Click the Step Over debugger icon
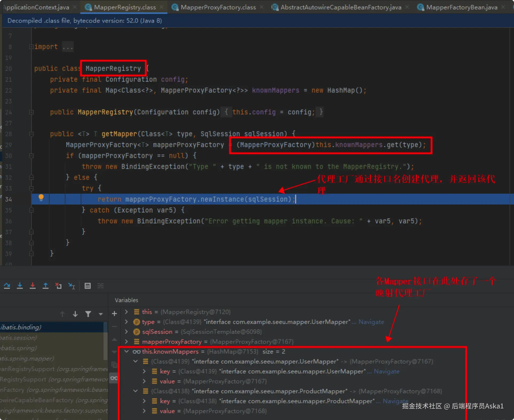514x420 pixels. click(x=7, y=286)
